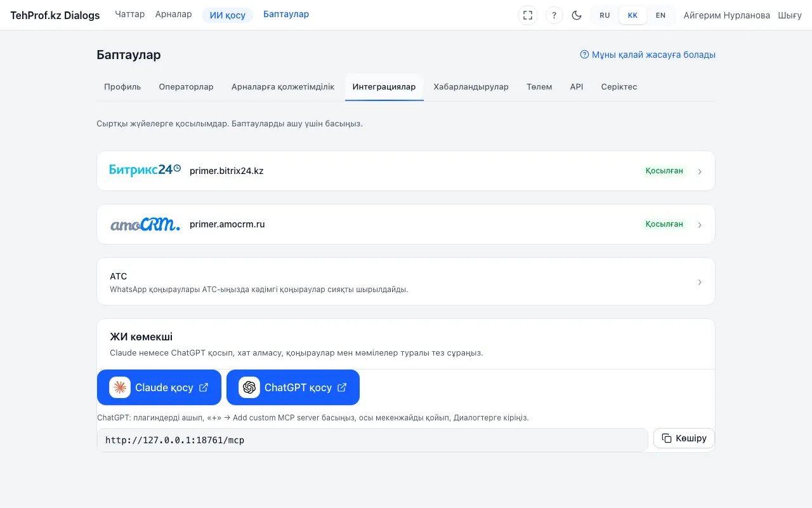Open the Мұны қалай жасауға болады link
The image size is (812, 508).
coord(648,55)
